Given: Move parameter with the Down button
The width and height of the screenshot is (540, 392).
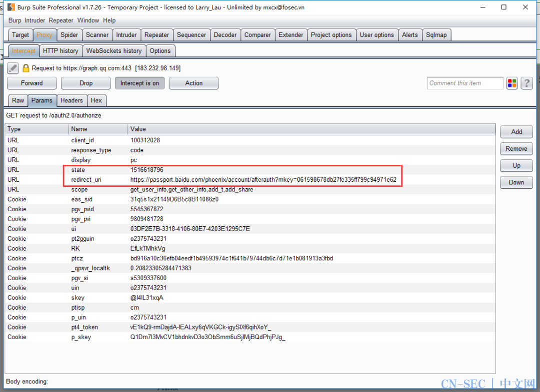Looking at the screenshot, I should [x=516, y=182].
